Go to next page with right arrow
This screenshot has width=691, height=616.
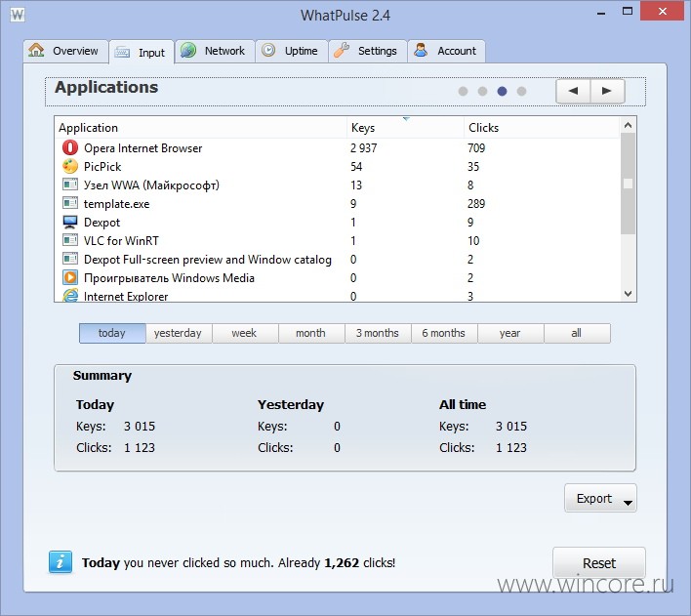(607, 91)
